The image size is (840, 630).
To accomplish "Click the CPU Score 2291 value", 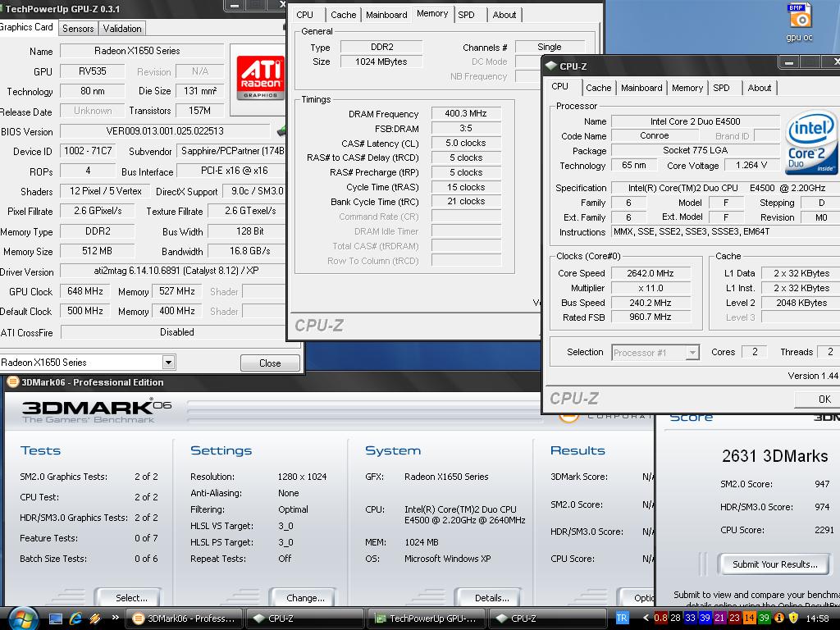I will click(x=824, y=530).
